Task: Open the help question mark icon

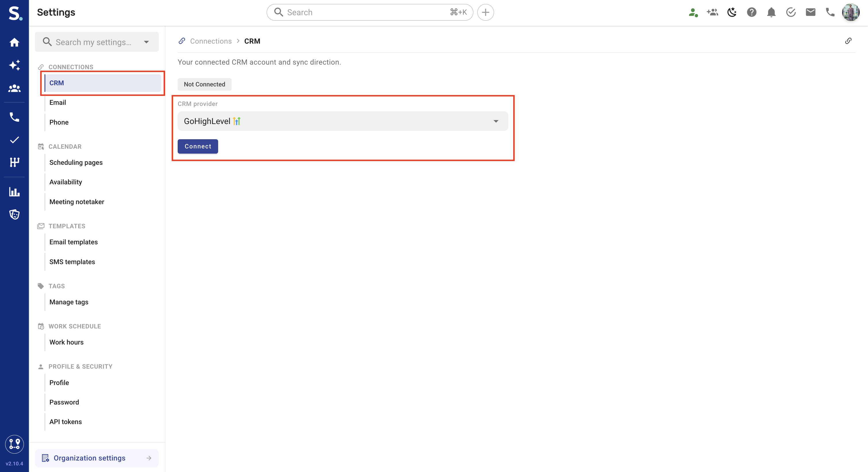Action: pyautogui.click(x=752, y=12)
